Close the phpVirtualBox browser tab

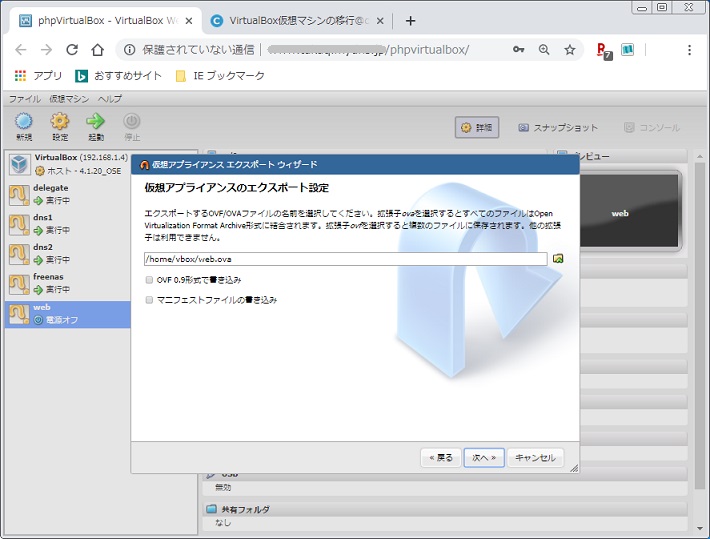click(x=189, y=21)
